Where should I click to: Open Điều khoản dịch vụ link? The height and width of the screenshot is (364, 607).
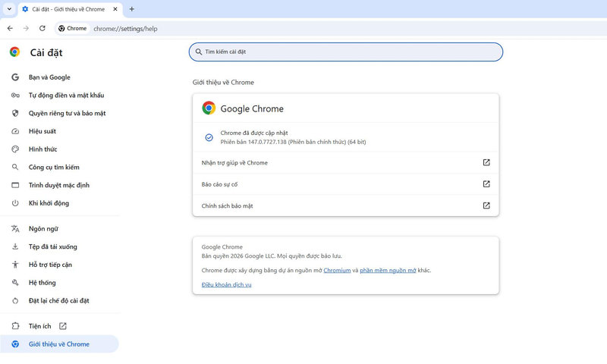[x=226, y=284]
